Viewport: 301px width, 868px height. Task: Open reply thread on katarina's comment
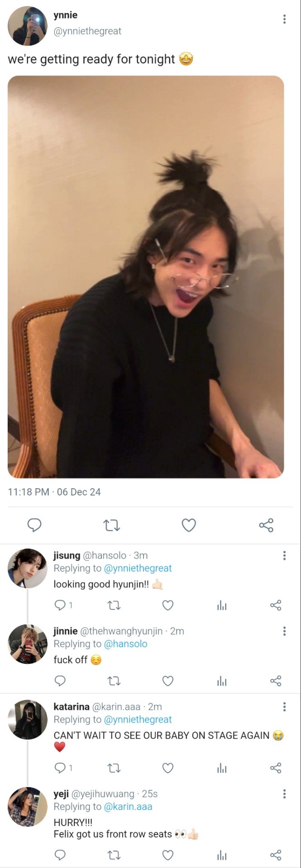point(60,768)
